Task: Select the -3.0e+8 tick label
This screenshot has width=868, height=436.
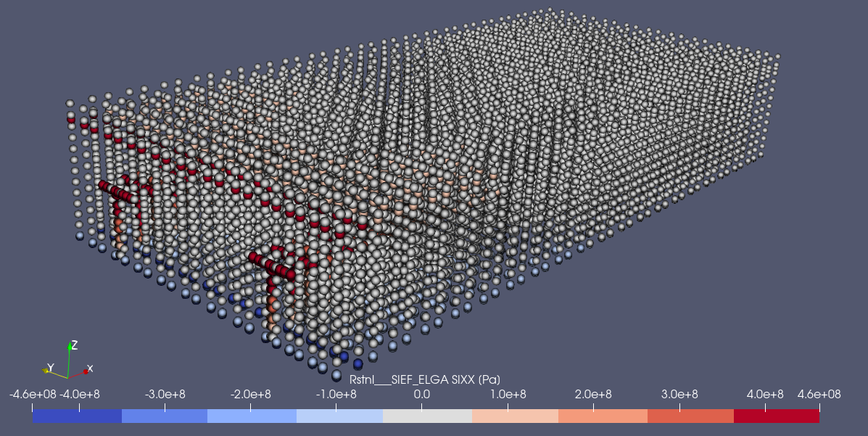Action: tap(165, 394)
